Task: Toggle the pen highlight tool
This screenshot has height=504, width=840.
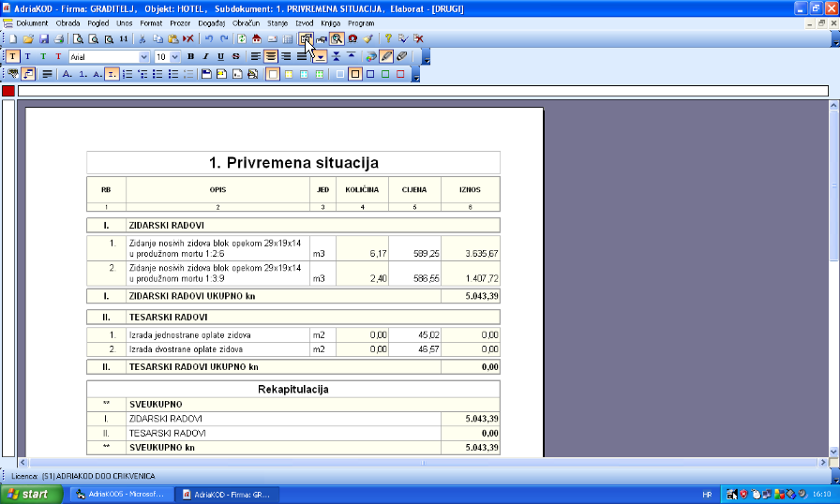Action: (x=386, y=56)
